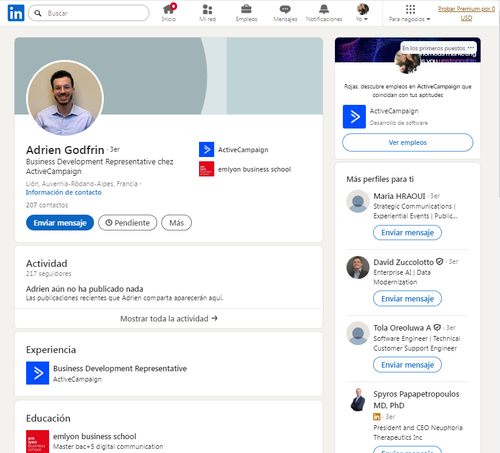Open the LinkedIn home logo
The height and width of the screenshot is (453, 500).
coord(16,13)
